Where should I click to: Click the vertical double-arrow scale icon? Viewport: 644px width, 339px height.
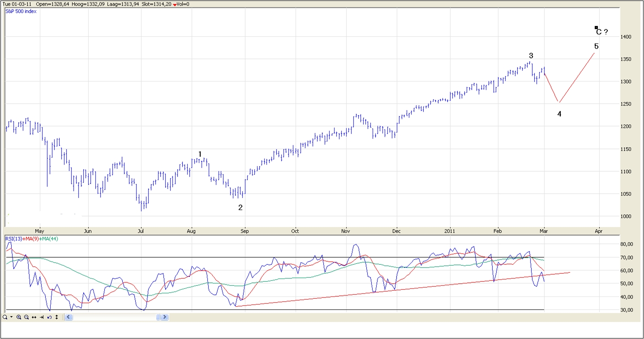click(x=56, y=317)
